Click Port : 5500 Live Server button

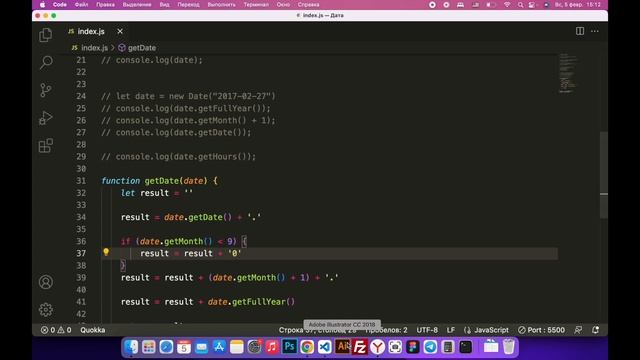click(541, 330)
